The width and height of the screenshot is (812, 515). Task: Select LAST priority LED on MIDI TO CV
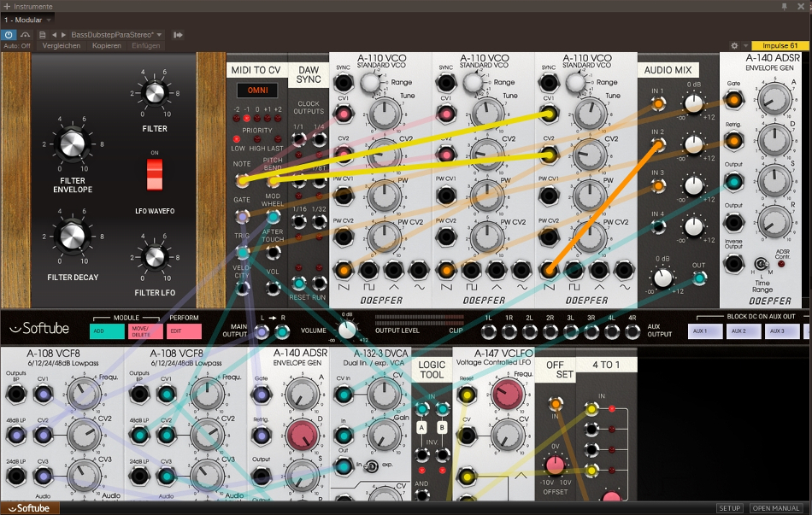pos(278,139)
